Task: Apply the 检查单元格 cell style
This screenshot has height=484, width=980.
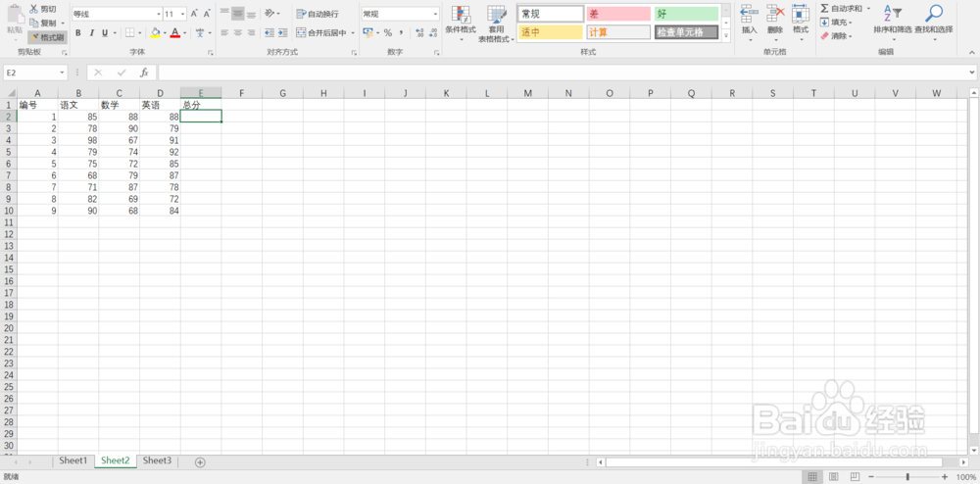Action: coord(686,32)
